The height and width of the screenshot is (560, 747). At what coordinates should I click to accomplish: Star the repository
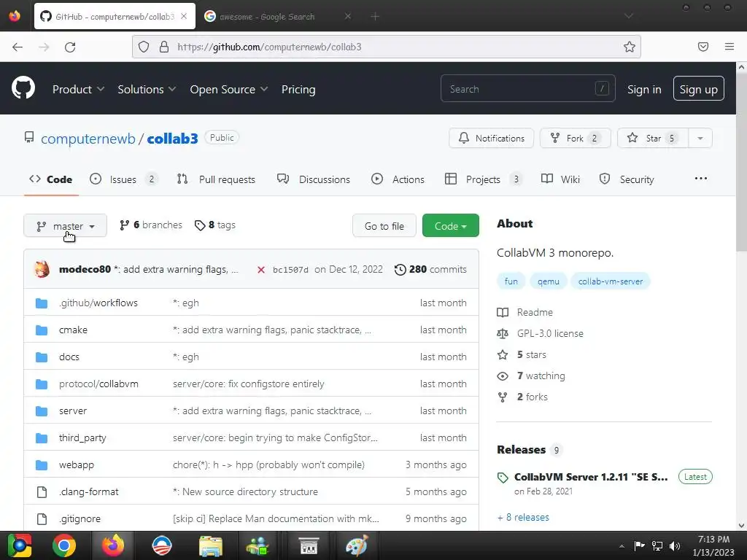point(653,138)
